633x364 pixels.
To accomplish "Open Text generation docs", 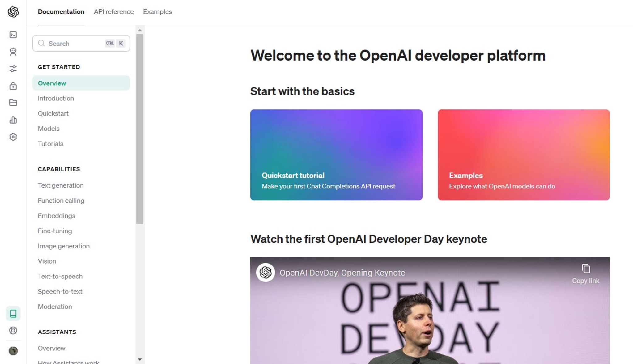I will [61, 185].
